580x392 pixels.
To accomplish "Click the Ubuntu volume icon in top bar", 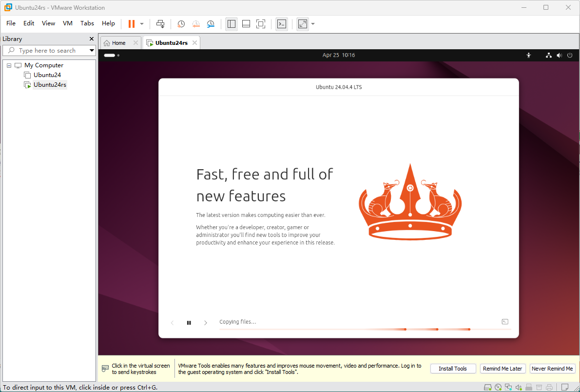I will point(560,55).
